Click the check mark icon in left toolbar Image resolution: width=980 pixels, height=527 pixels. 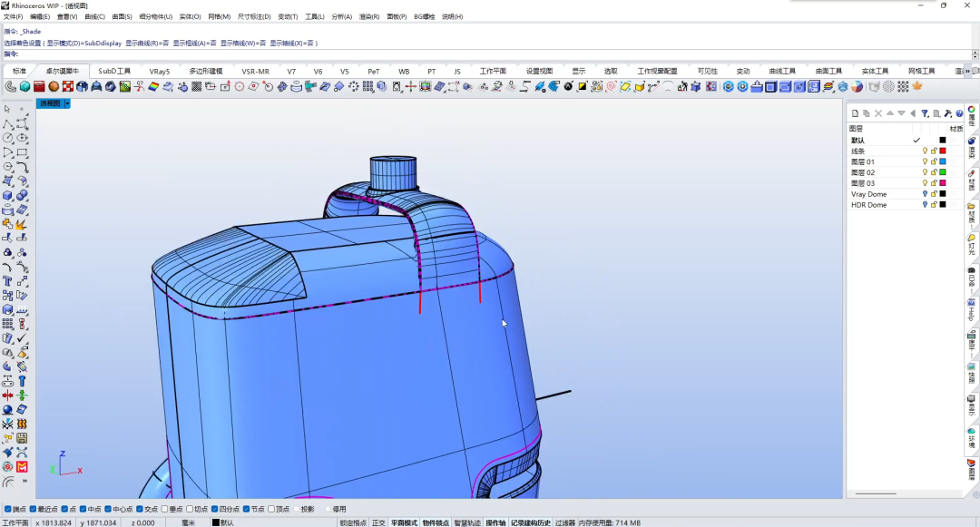pos(23,337)
